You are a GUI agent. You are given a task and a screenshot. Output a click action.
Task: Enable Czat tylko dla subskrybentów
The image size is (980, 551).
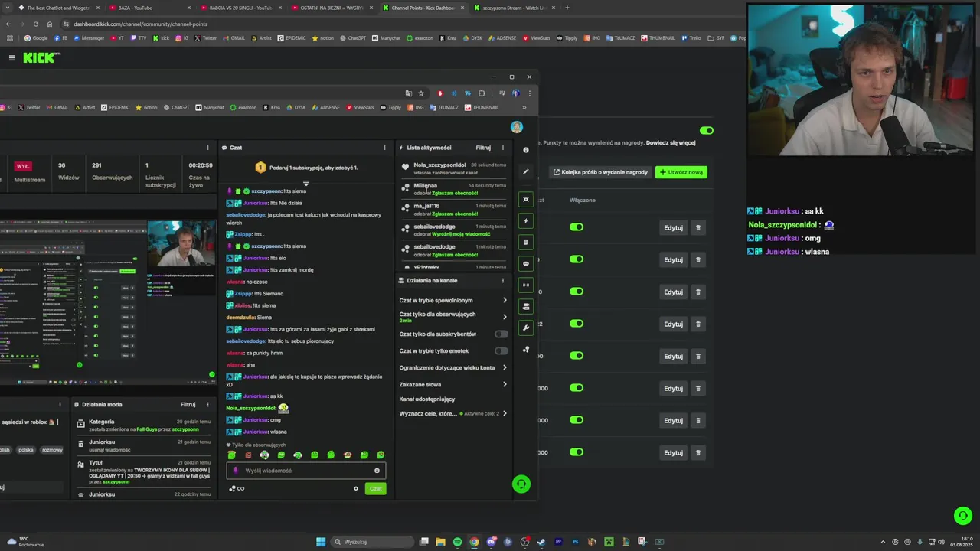pyautogui.click(x=501, y=334)
